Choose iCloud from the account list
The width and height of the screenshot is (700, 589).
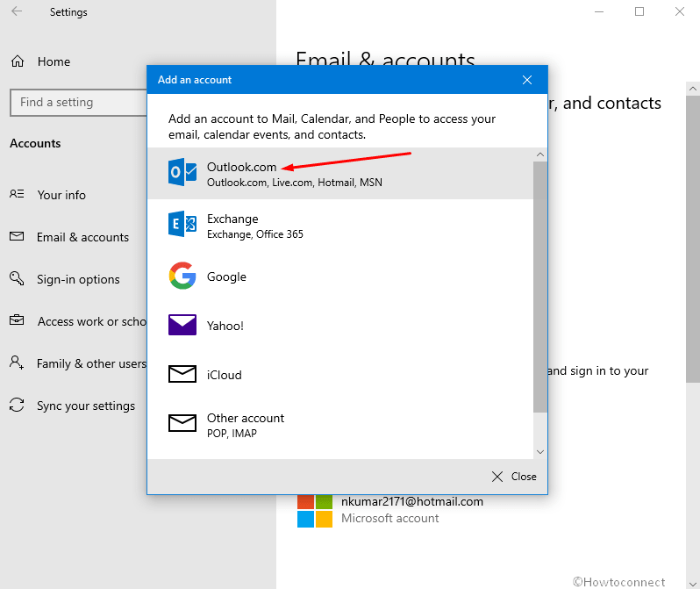(x=340, y=375)
